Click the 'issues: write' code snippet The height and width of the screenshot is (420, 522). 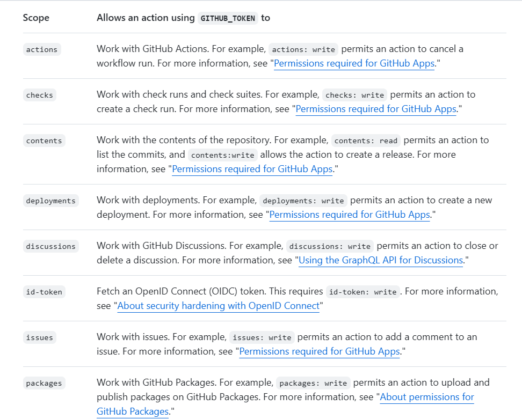coord(262,337)
